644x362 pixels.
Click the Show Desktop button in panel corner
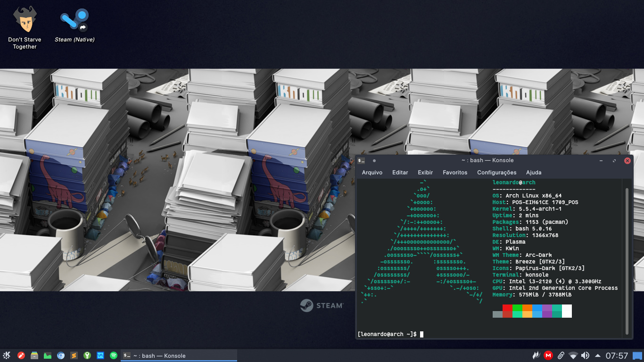tap(637, 355)
